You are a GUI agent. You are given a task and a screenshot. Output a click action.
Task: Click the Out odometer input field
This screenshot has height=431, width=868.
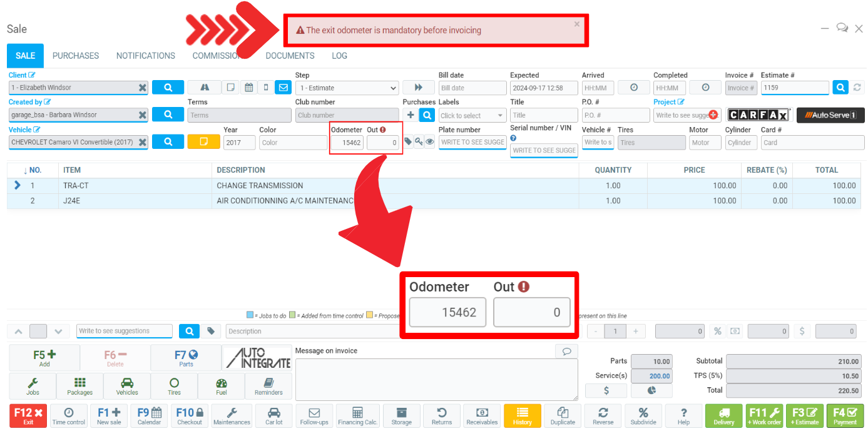pyautogui.click(x=383, y=143)
